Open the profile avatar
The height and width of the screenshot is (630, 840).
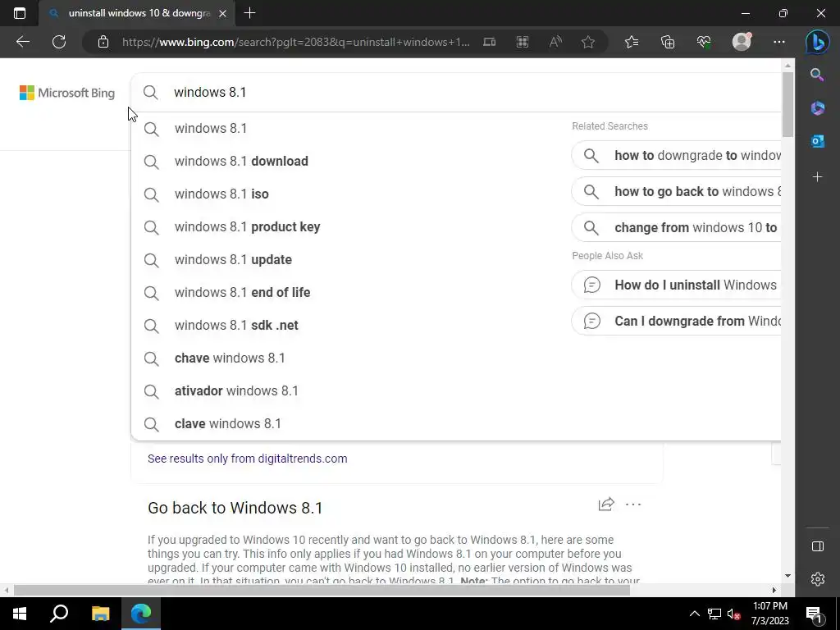point(742,42)
